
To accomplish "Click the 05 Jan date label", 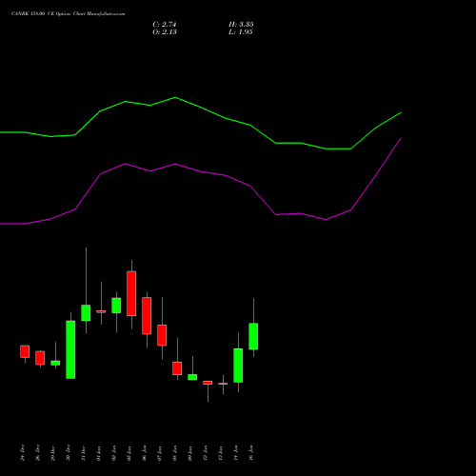I will click(x=129, y=452).
